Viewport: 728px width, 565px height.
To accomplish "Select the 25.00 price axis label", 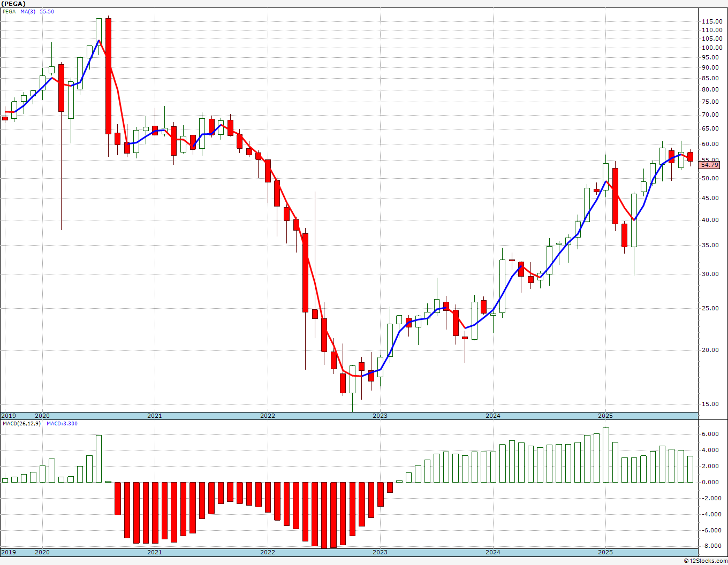I will (x=711, y=308).
